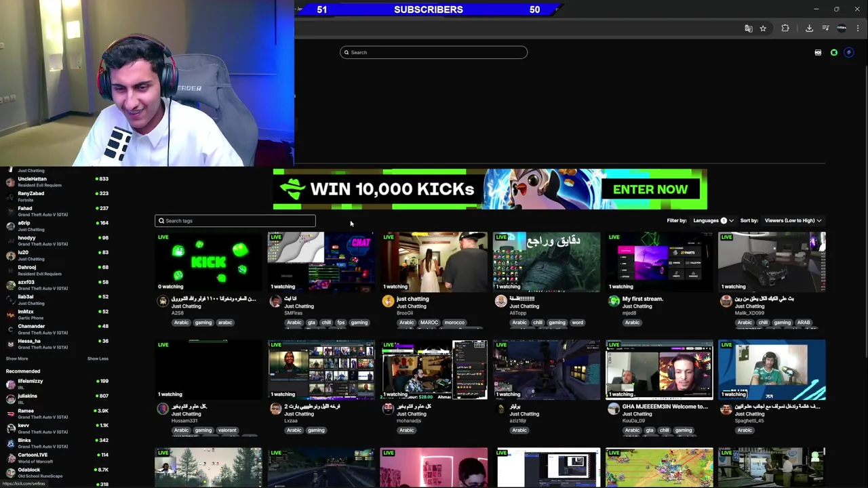Open Odablock in the Recommended list

point(58,472)
